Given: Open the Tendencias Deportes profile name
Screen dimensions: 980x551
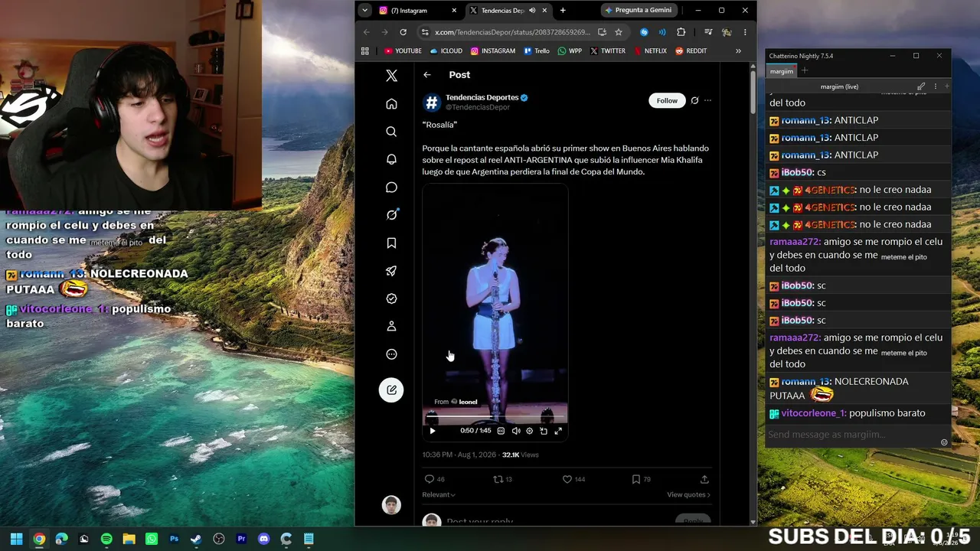Looking at the screenshot, I should click(x=482, y=98).
